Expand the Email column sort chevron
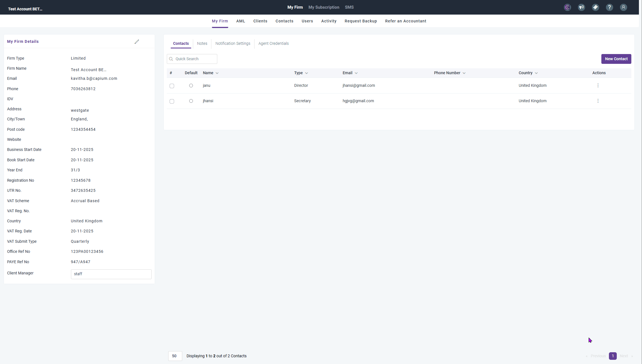 click(356, 73)
